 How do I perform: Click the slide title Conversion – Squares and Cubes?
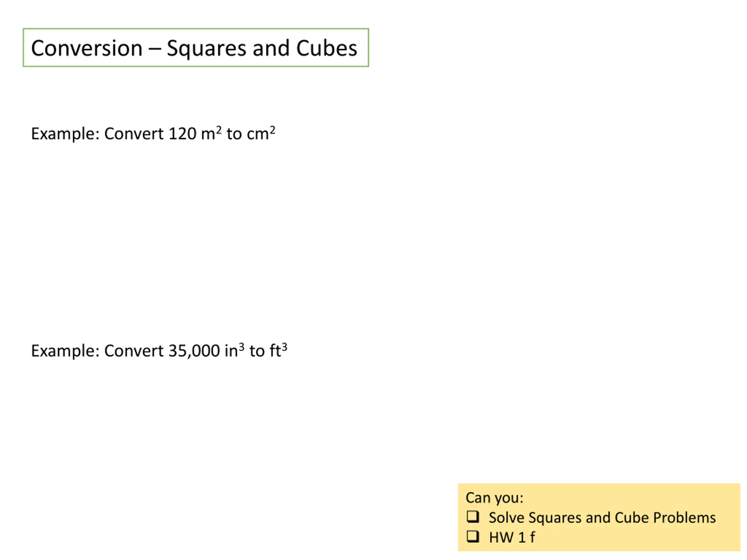194,48
